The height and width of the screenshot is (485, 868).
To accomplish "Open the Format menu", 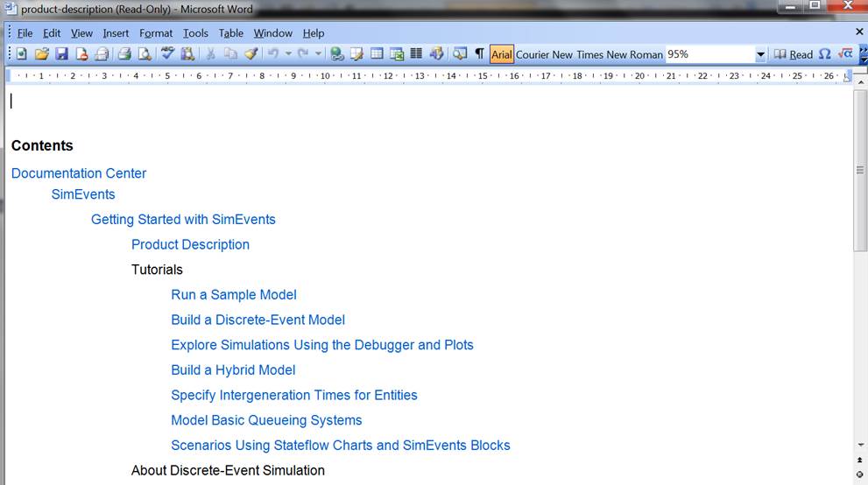I will [156, 33].
